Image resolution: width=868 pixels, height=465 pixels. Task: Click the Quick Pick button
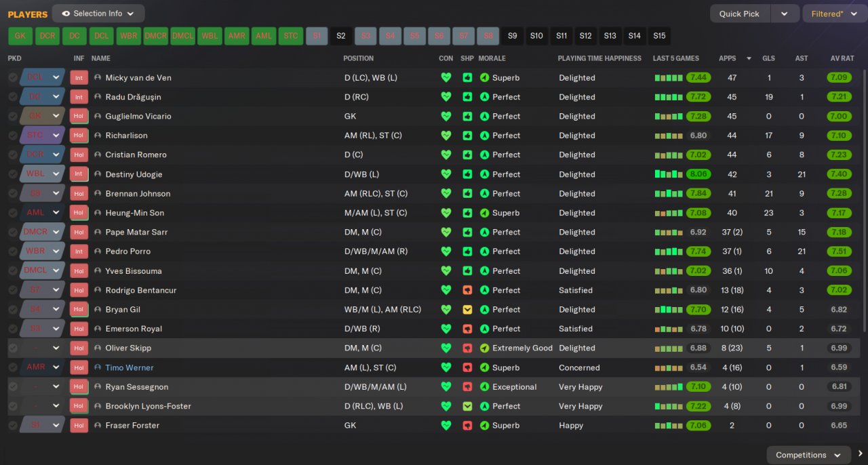click(x=739, y=14)
